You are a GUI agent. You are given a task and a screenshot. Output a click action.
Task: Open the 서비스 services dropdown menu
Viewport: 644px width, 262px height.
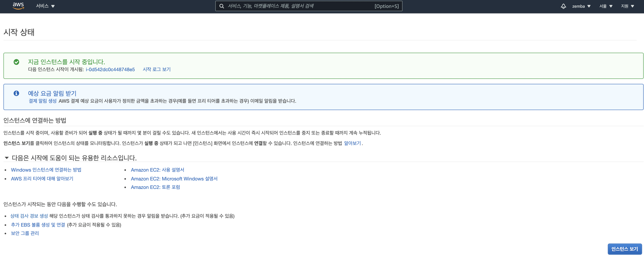click(45, 6)
